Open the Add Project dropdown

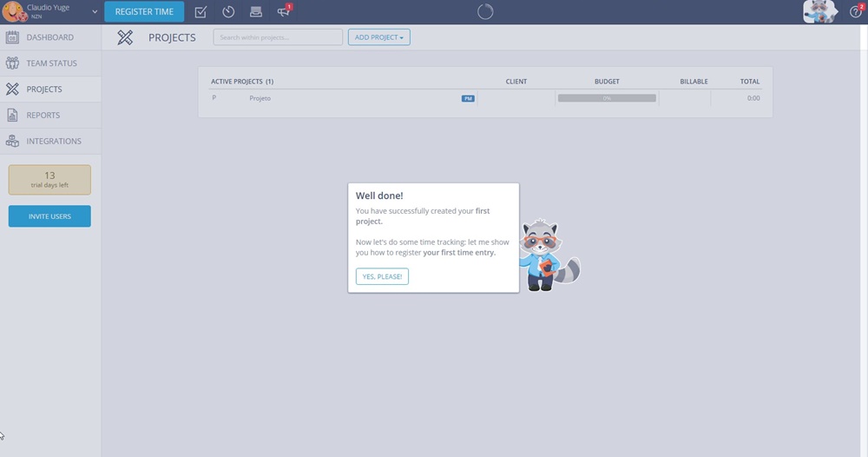[379, 37]
